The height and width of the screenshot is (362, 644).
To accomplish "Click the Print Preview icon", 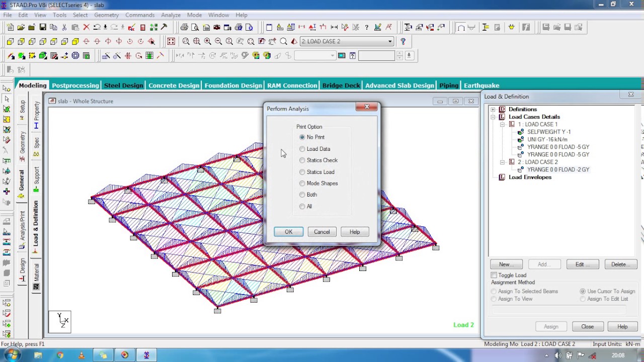I will [195, 27].
